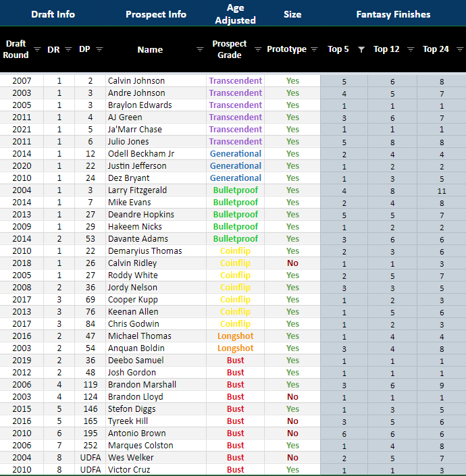This screenshot has width=466, height=476.
Task: Open the Draft Round column filter
Action: (37, 49)
